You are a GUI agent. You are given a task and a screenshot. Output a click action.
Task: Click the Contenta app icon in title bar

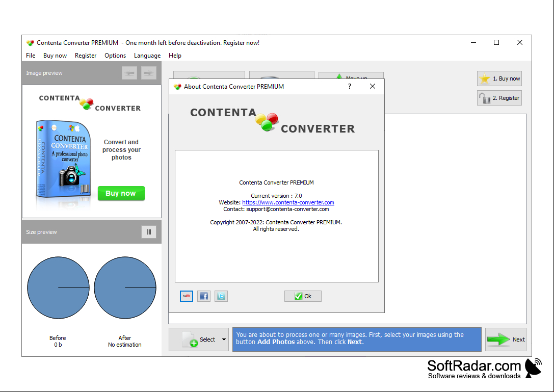tap(30, 43)
